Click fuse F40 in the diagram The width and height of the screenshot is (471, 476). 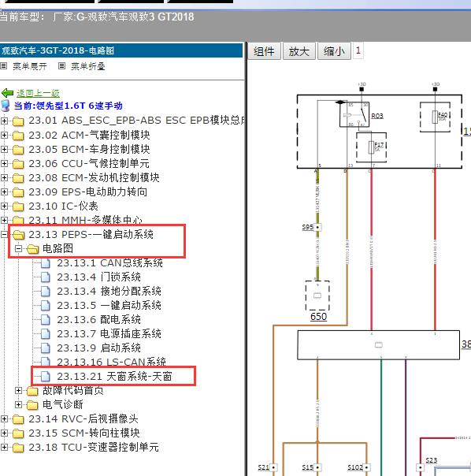click(443, 115)
